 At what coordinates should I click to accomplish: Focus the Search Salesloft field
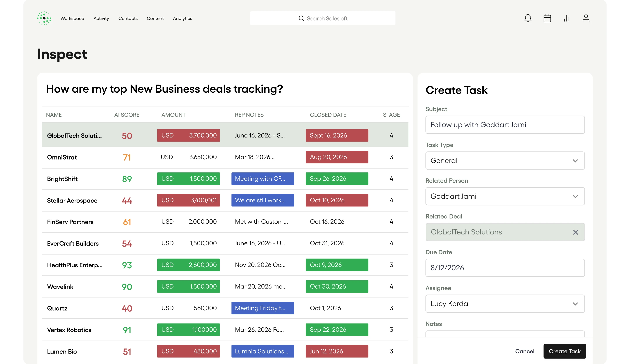tap(323, 18)
